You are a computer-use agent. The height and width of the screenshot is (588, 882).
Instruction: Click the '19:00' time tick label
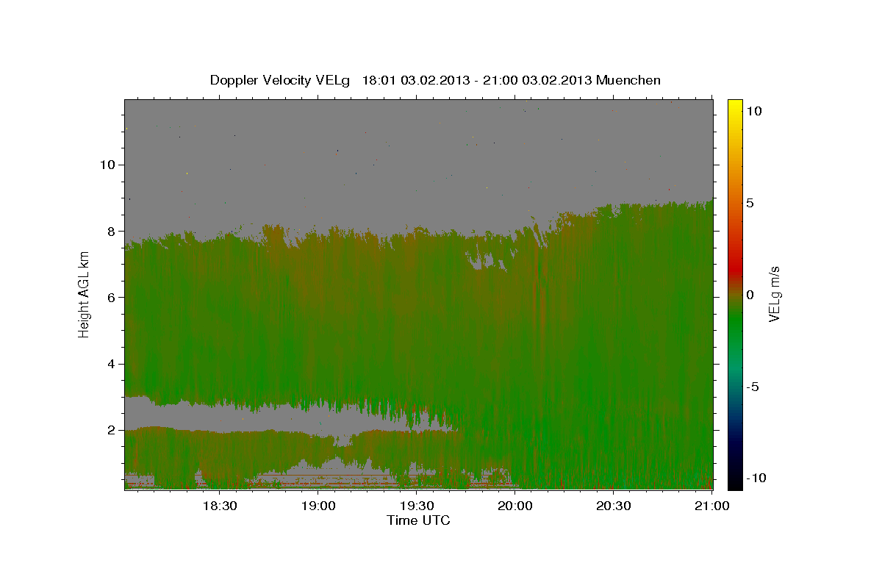click(x=318, y=506)
